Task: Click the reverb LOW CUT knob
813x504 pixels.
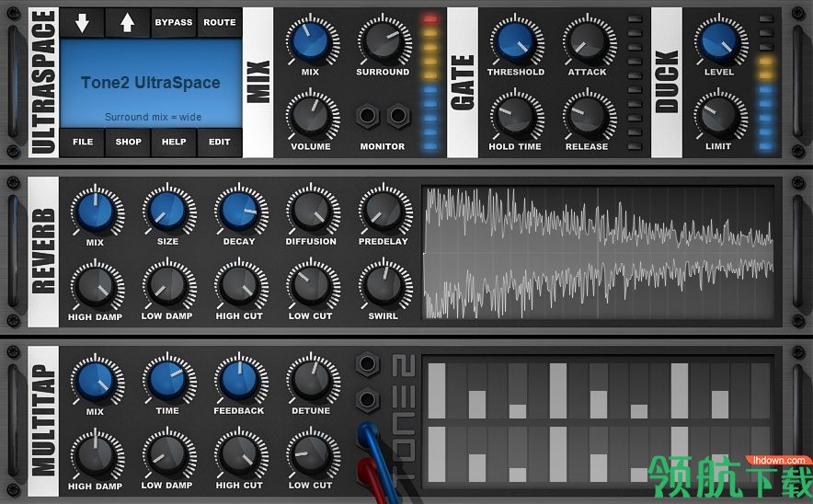Action: (311, 285)
